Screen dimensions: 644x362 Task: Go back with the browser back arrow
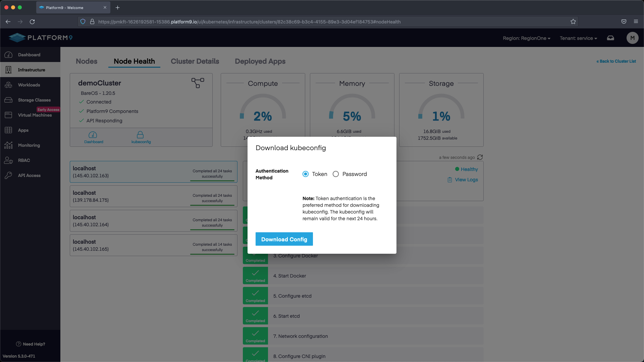coord(8,21)
